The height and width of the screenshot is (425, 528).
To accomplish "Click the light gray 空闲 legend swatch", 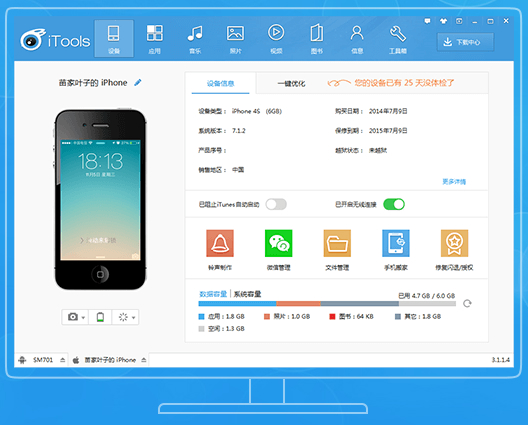I will (201, 329).
